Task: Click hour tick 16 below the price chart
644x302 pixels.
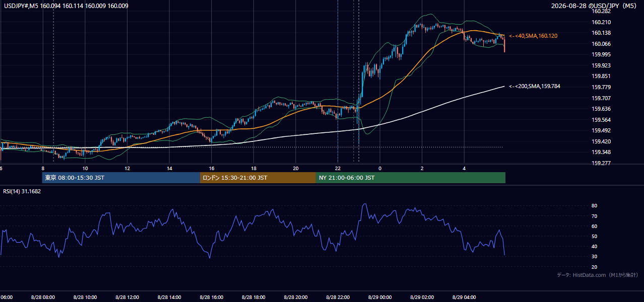Action: (x=212, y=168)
